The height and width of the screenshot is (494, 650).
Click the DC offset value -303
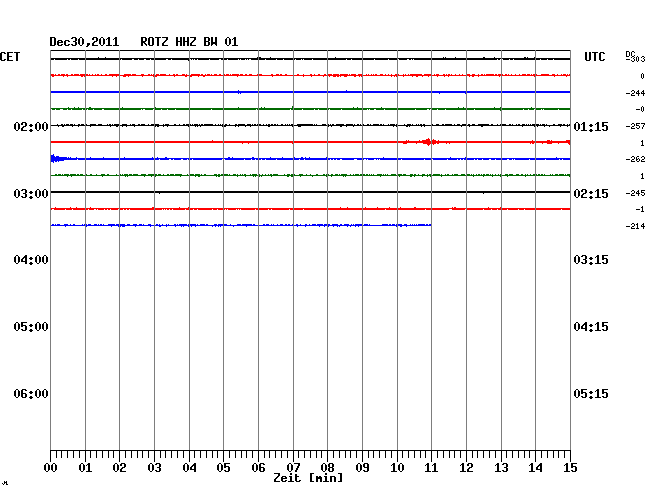(x=635, y=59)
